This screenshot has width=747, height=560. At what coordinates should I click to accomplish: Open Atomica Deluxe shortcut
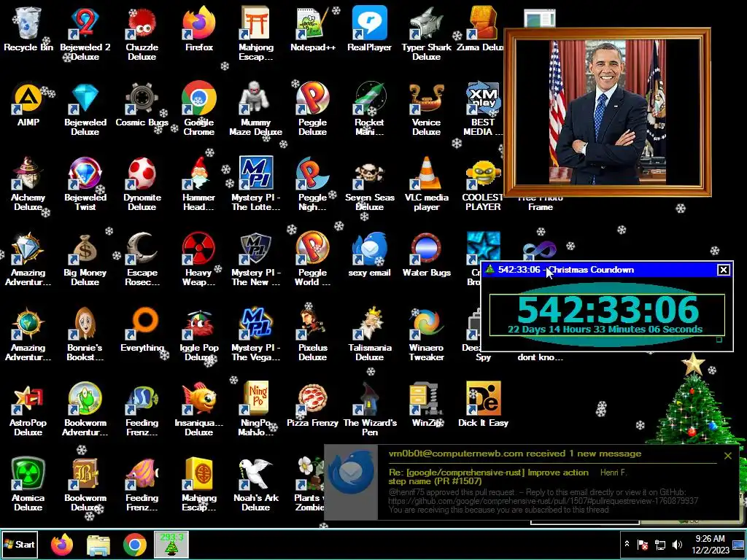[28, 484]
